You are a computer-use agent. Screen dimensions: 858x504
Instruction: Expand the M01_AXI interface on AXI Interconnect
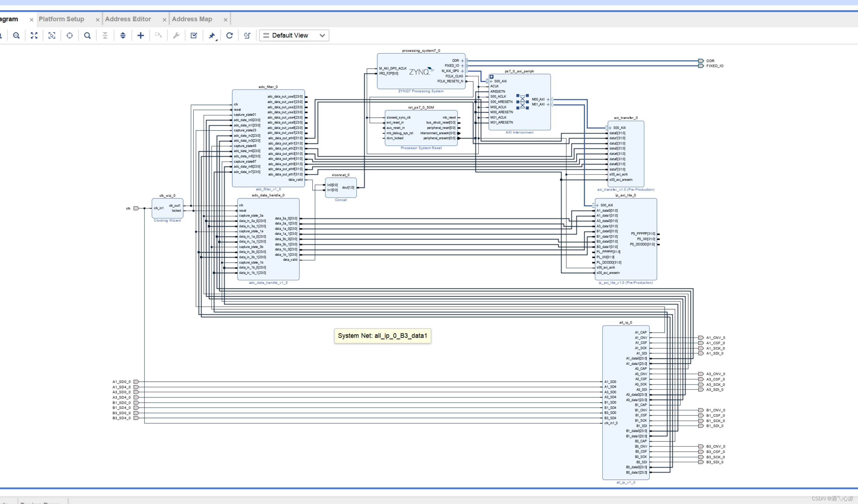[548, 104]
